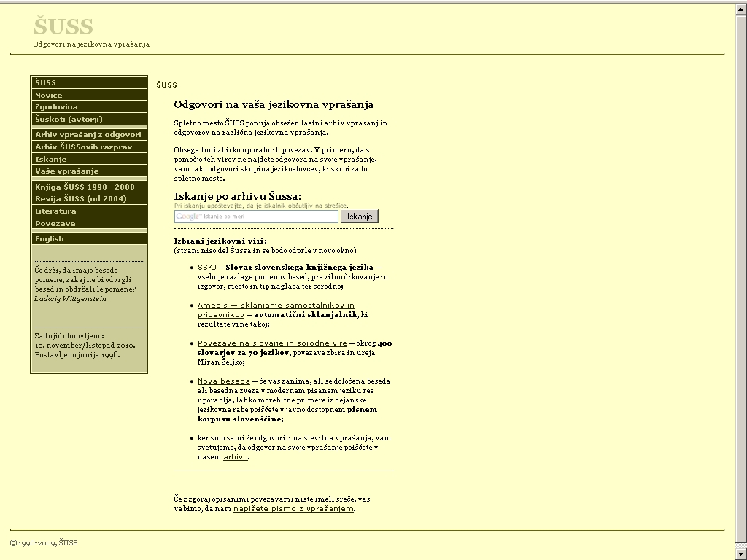The height and width of the screenshot is (560, 747).
Task: Open Knjiga ŠUSS 1998—2000
Action: click(85, 187)
